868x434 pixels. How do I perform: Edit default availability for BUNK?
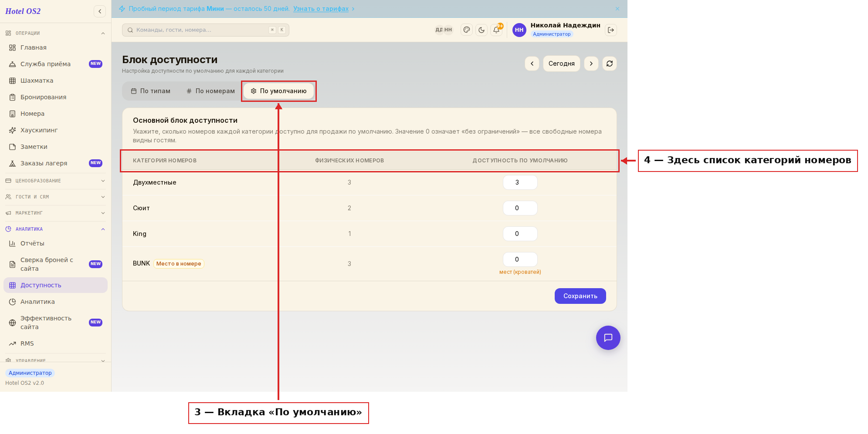(x=520, y=259)
